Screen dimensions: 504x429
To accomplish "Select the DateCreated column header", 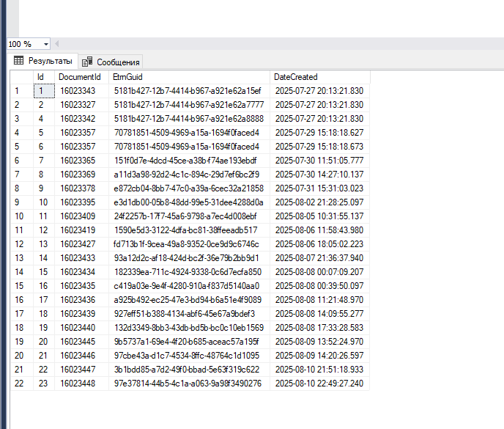I will 320,77.
